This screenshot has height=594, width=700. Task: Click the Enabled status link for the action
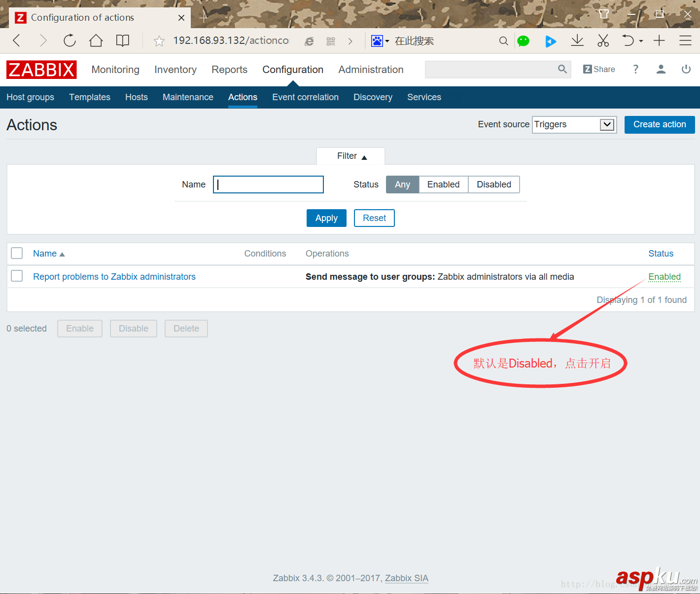(x=665, y=277)
